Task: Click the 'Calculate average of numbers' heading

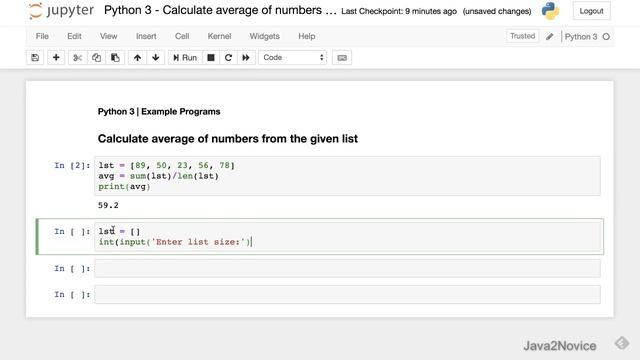Action: click(x=228, y=139)
